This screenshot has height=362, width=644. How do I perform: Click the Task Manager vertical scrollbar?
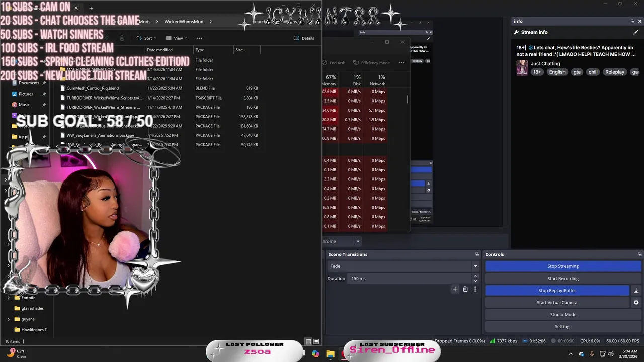click(x=408, y=99)
